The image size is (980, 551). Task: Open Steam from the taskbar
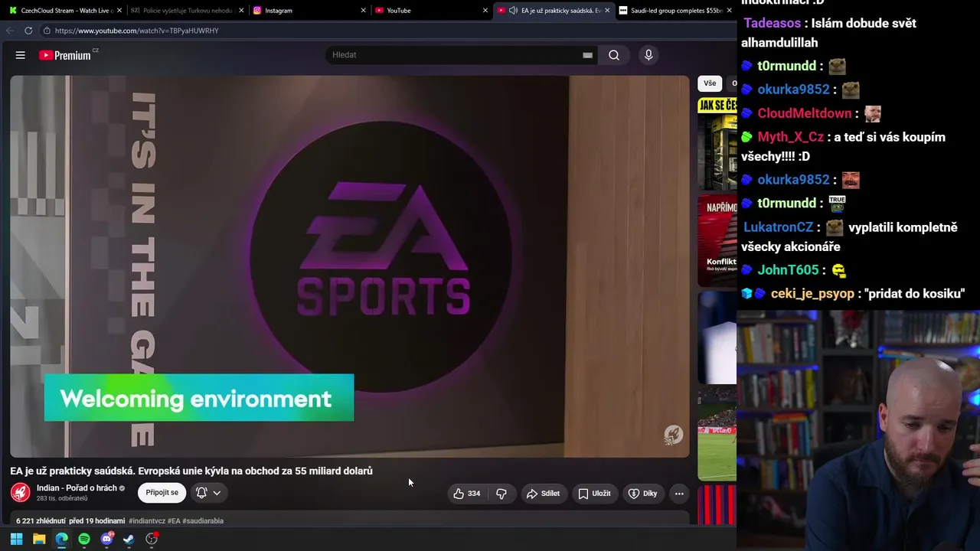tap(129, 539)
